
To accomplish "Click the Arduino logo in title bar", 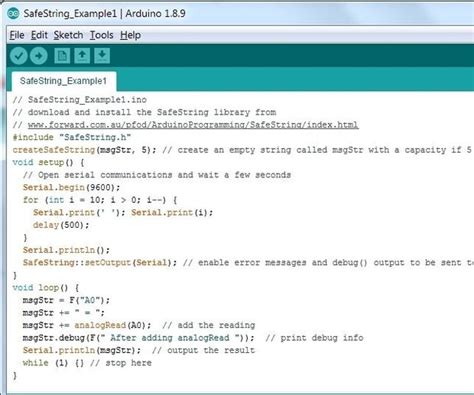I will (x=13, y=13).
